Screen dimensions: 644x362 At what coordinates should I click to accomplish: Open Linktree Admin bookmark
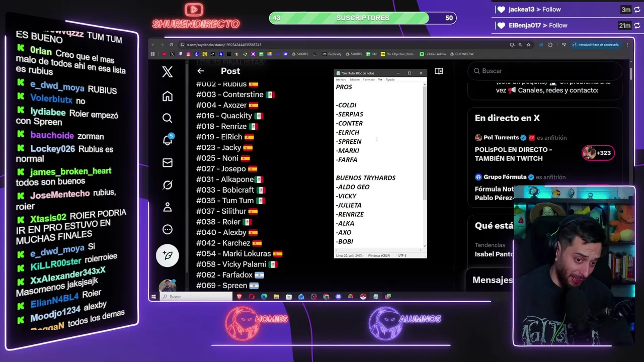433,54
